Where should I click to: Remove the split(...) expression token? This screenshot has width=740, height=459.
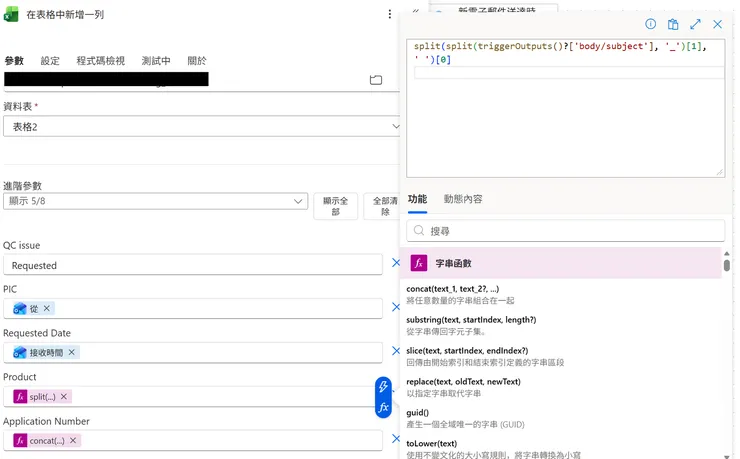pyautogui.click(x=64, y=396)
